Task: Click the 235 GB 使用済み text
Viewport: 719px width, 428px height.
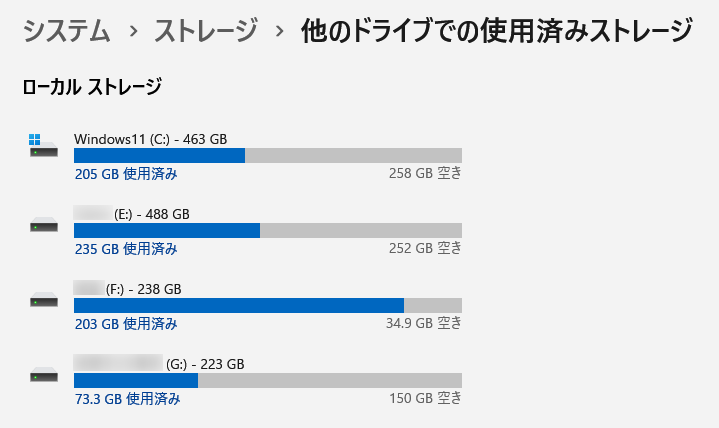Action: tap(126, 249)
